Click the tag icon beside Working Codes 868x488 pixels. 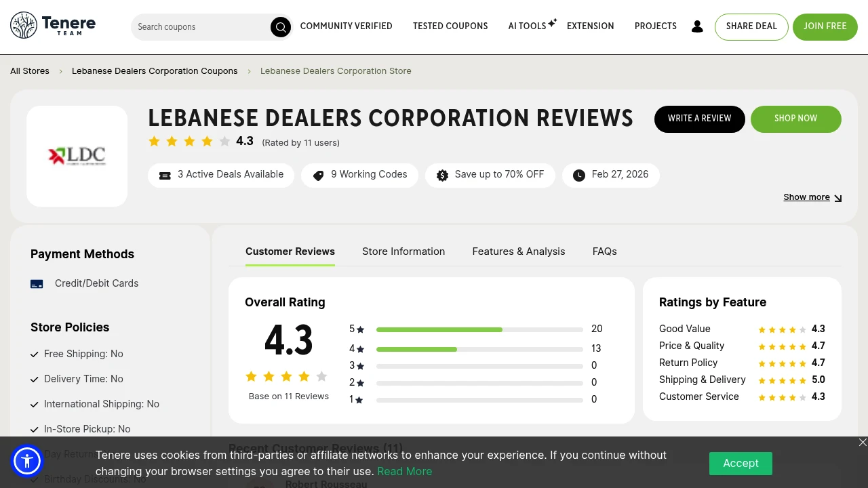[318, 176]
